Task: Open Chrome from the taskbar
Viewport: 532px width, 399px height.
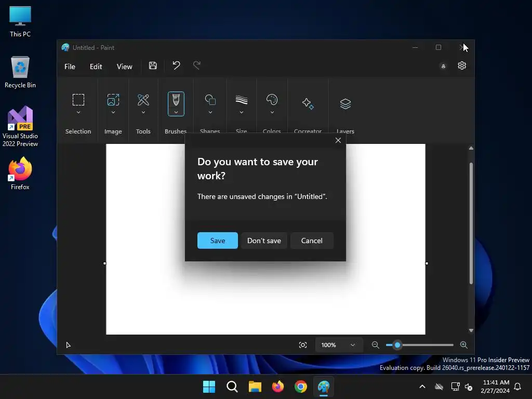Action: click(x=301, y=387)
